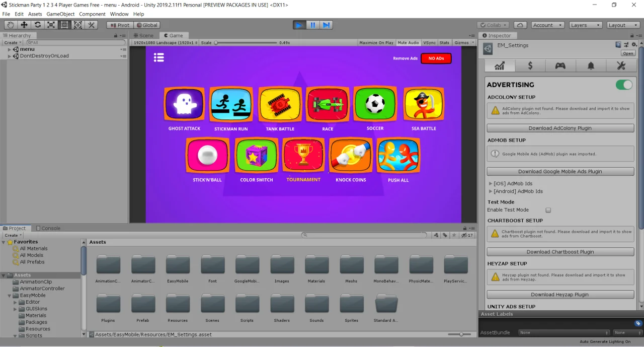
Task: Select the Hand tool in toolbar
Action: 11,25
